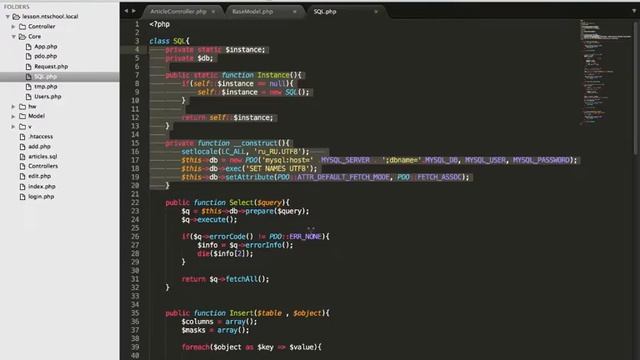Open the .htaccess file
Viewport: 640px width, 360px height.
pos(40,136)
